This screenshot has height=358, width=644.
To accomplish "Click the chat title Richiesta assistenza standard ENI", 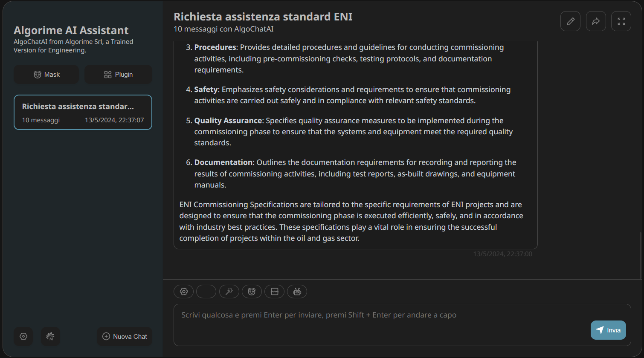I will 263,17.
